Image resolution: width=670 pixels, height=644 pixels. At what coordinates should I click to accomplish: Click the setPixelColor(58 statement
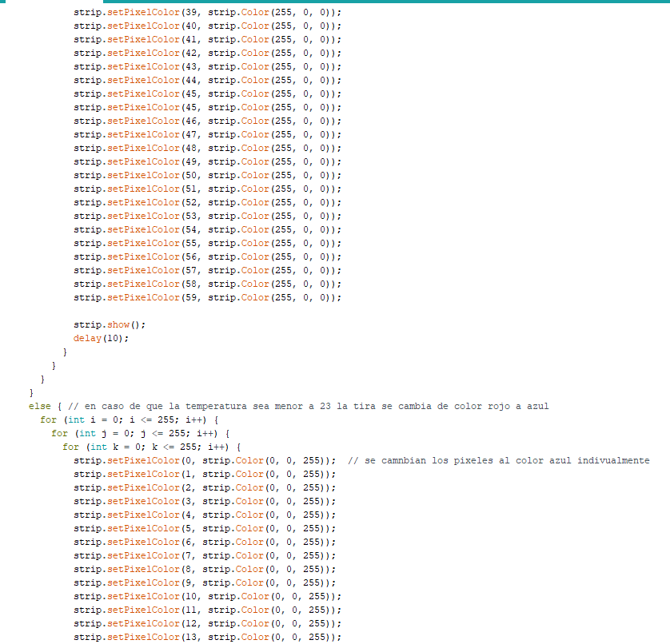(207, 284)
